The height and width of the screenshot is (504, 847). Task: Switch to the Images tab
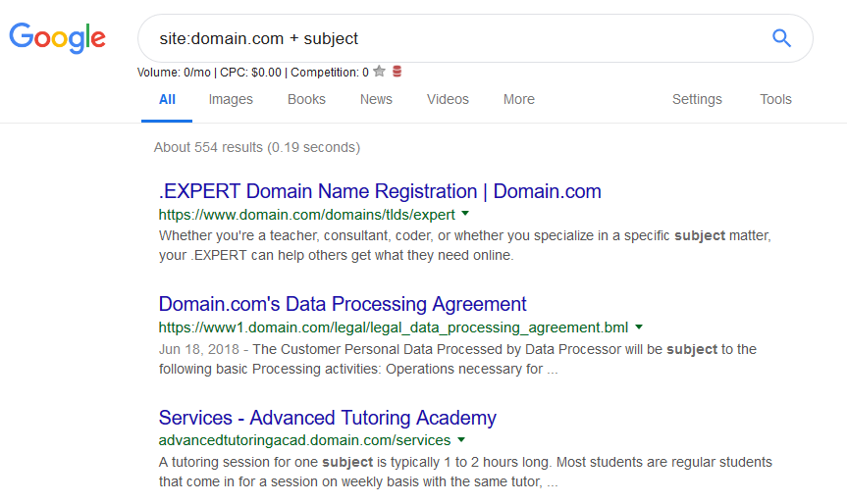[x=231, y=99]
